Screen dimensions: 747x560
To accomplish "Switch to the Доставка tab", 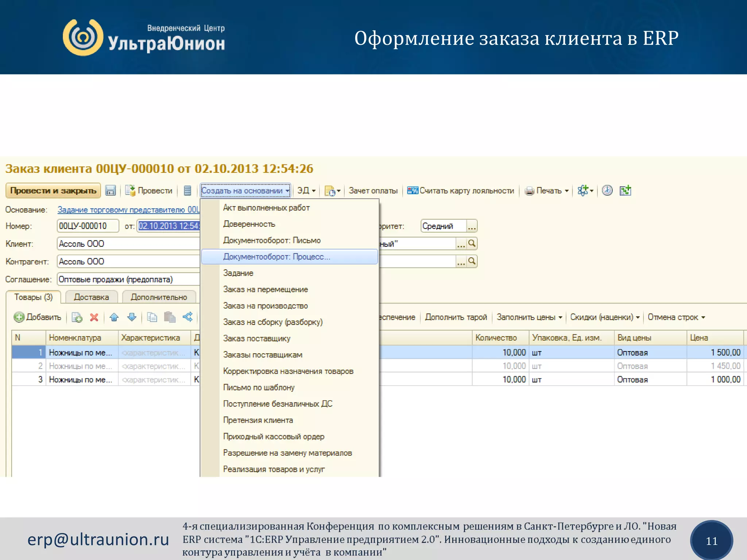I will [92, 297].
